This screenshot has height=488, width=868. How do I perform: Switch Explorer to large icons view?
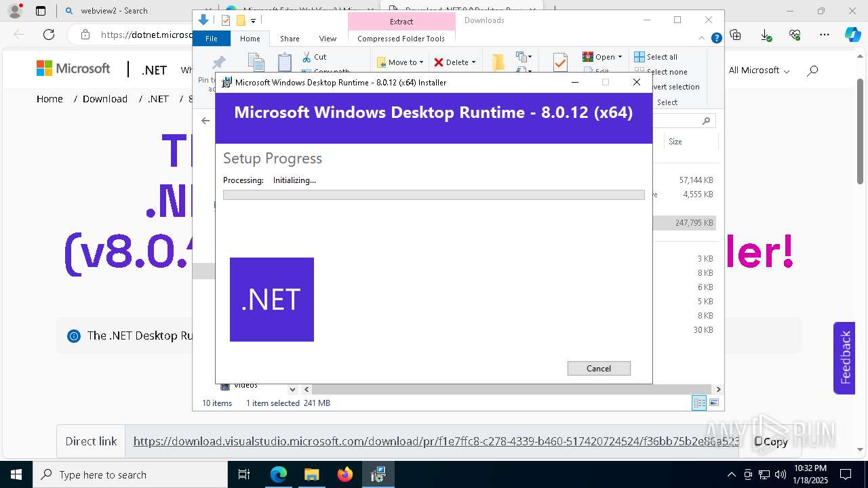coord(713,403)
